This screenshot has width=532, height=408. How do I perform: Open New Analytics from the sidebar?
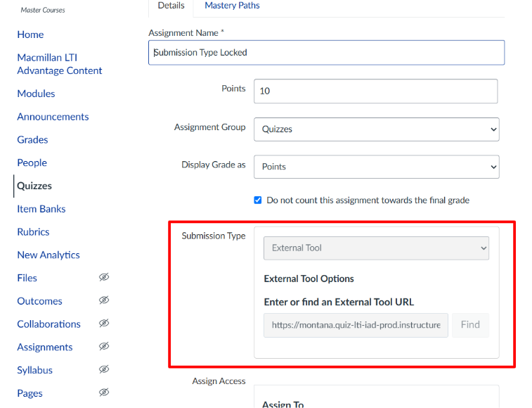(x=48, y=255)
